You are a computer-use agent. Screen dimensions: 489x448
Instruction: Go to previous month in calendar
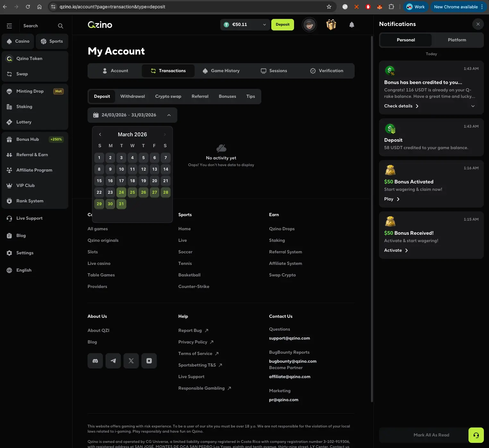point(100,134)
